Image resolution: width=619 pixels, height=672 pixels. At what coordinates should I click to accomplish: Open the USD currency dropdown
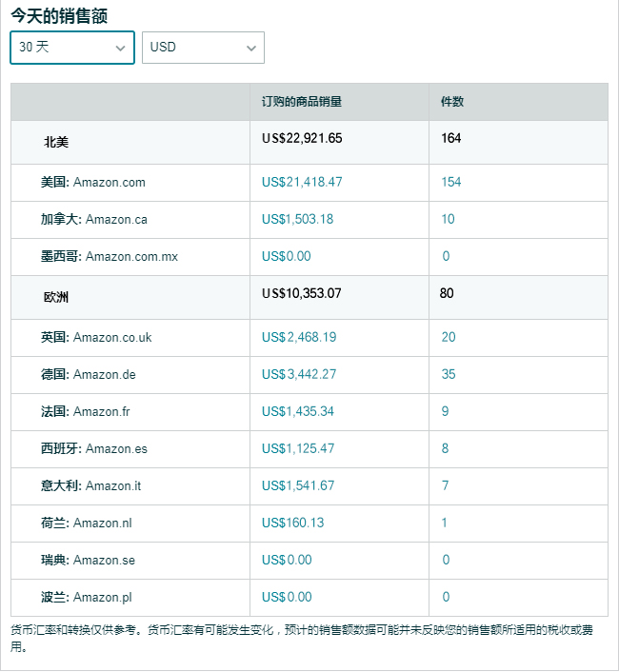coord(203,48)
